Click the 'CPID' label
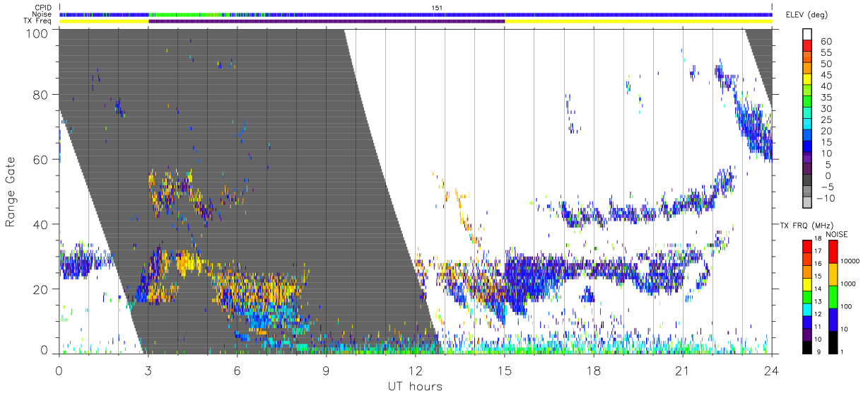 point(45,8)
